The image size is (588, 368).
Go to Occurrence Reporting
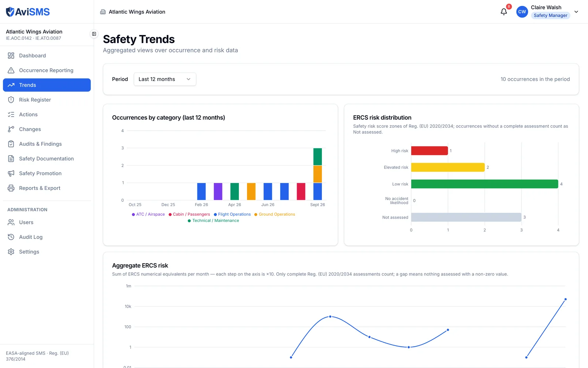coord(47,70)
